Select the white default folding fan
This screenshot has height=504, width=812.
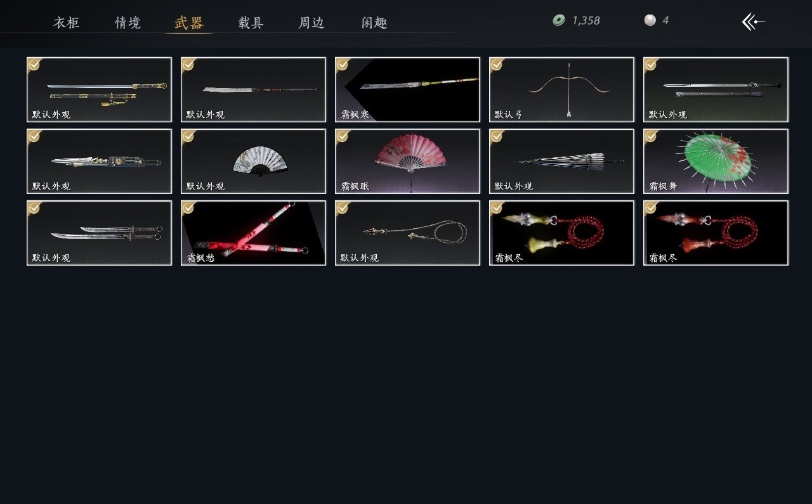tap(253, 161)
